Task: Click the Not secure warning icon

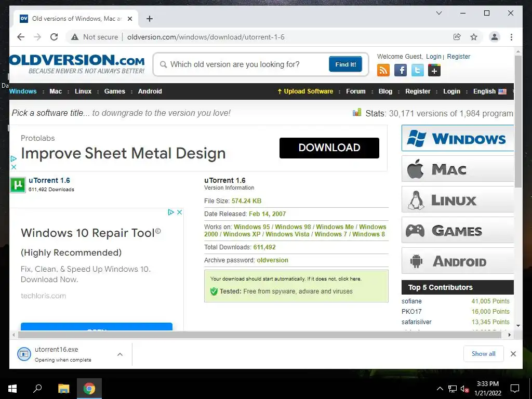Action: (75, 37)
